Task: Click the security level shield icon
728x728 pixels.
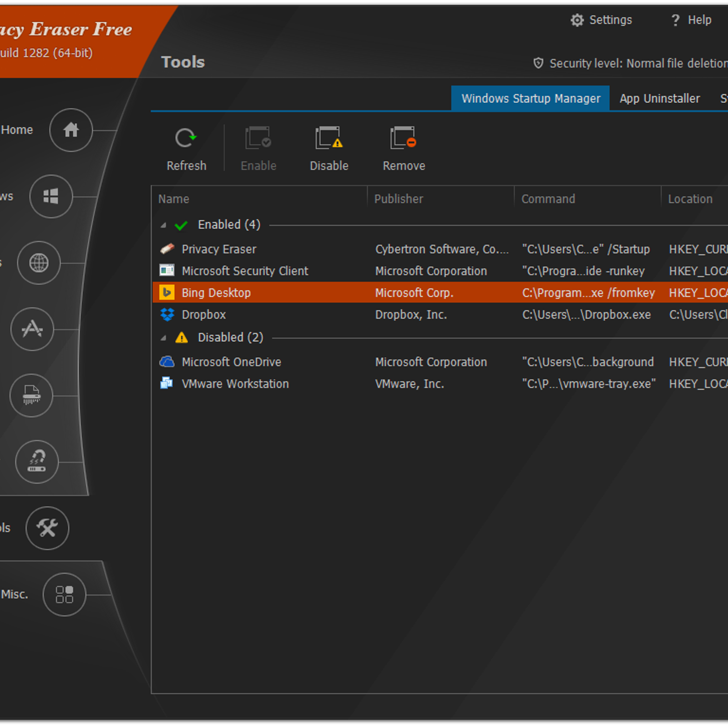Action: (538, 63)
